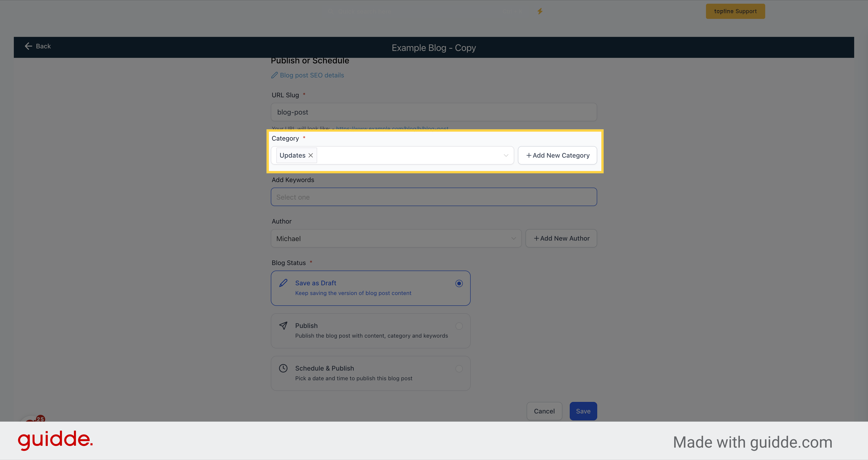The width and height of the screenshot is (868, 460).
Task: Open Blog post SEO details link
Action: click(x=312, y=75)
